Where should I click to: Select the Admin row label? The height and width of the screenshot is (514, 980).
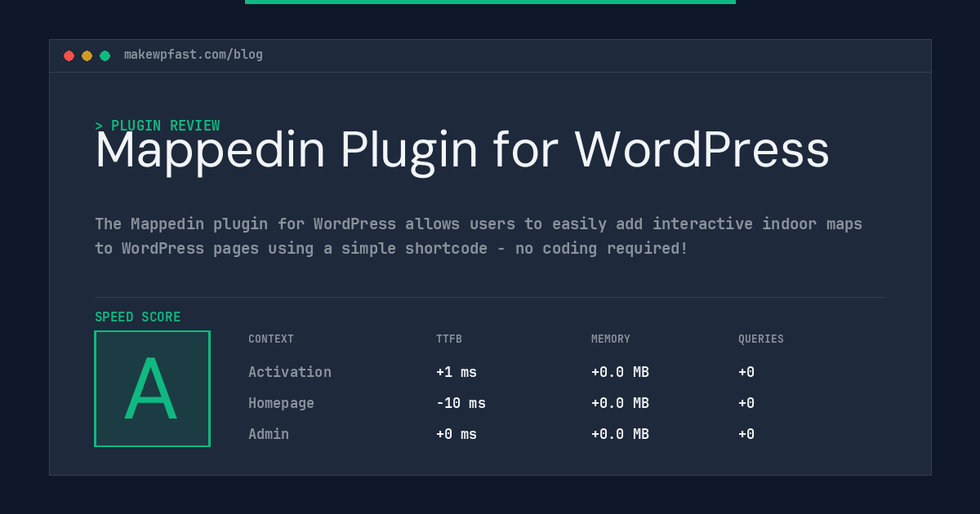(x=269, y=434)
